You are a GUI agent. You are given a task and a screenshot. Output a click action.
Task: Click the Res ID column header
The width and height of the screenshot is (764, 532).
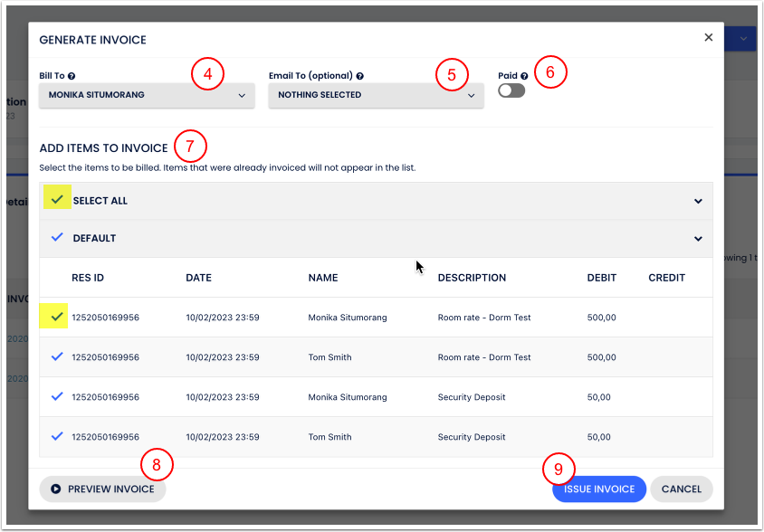point(88,278)
